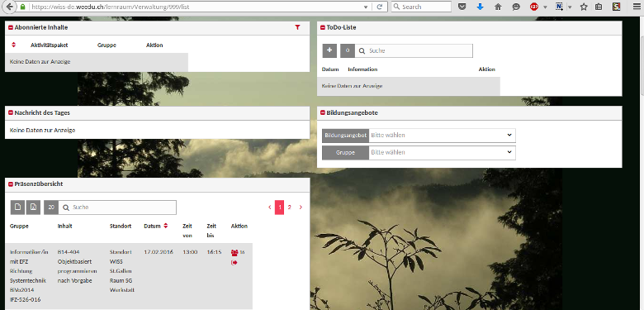The width and height of the screenshot is (644, 310).
Task: Collapse the Nachricht des Tages panel
Action: pos(11,112)
